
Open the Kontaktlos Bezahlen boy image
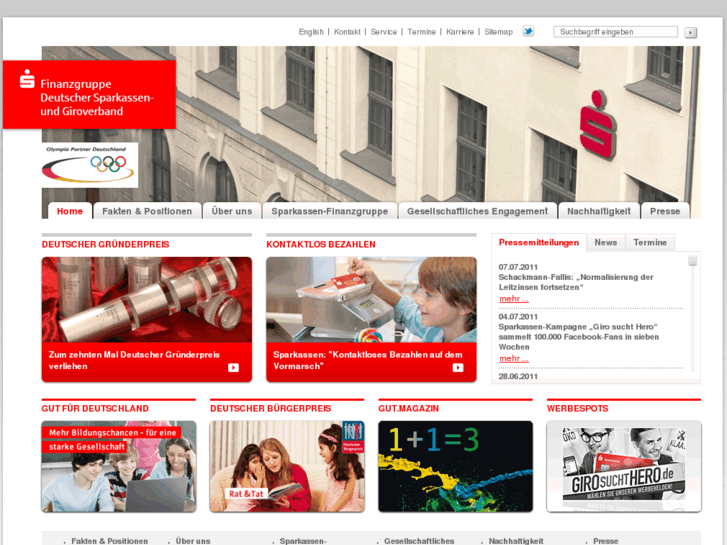point(371,300)
